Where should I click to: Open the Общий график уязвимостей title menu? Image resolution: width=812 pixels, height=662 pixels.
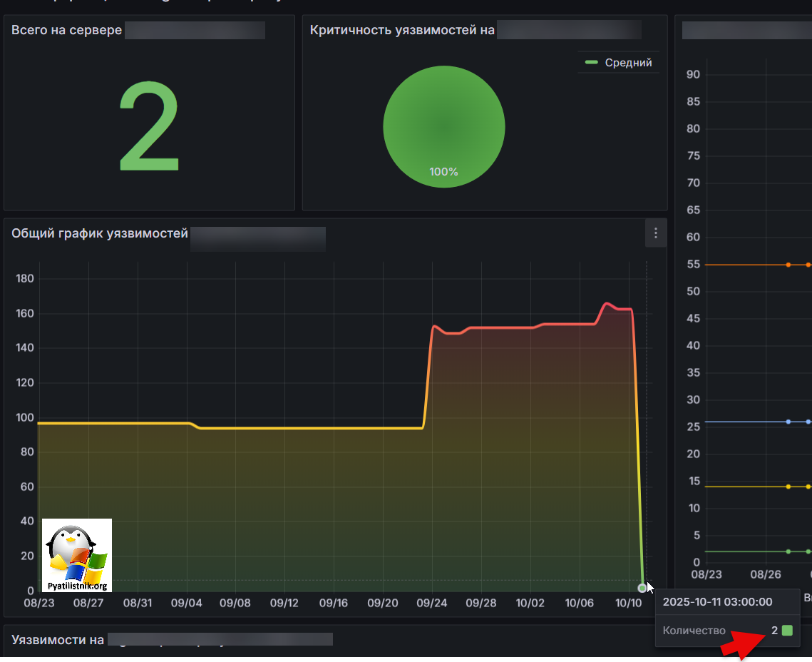tap(100, 233)
